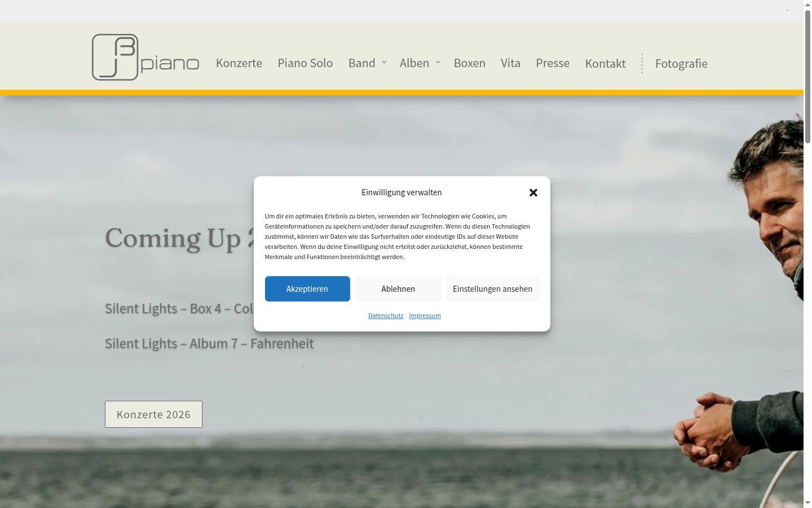The image size is (812, 508).
Task: Select 'Silent Lights – Album 7 – Fahrenheit' text
Action: click(x=209, y=343)
